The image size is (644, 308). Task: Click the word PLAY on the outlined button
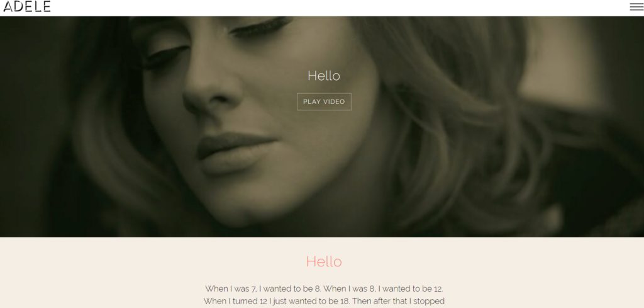click(x=312, y=101)
